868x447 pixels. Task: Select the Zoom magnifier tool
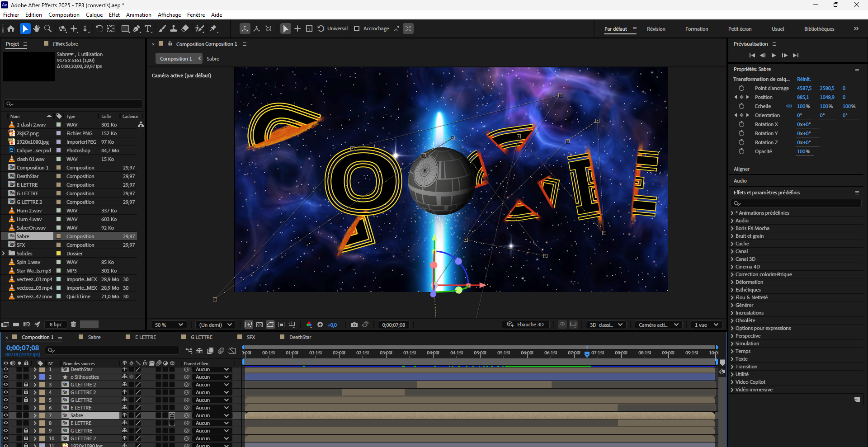tap(47, 28)
